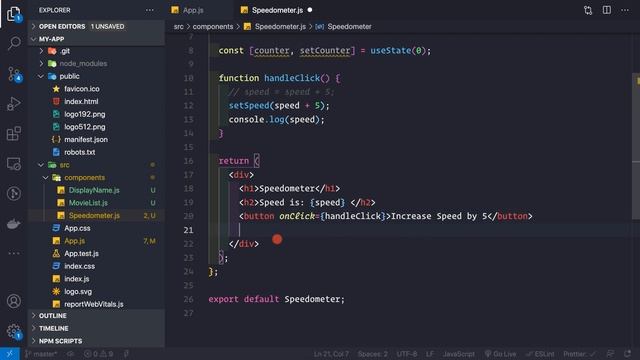Click Go Live in status bar
The image size is (640, 360).
tap(500, 354)
